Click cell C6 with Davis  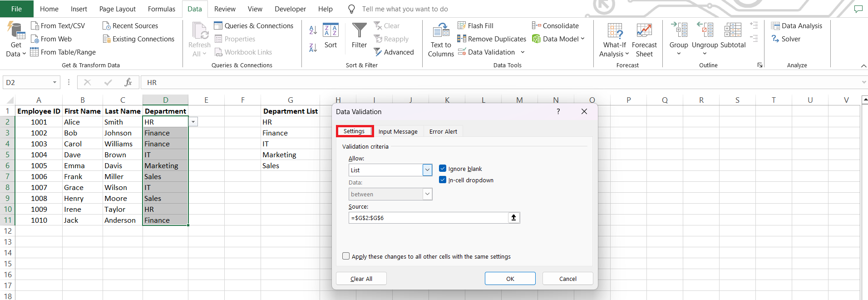(123, 165)
